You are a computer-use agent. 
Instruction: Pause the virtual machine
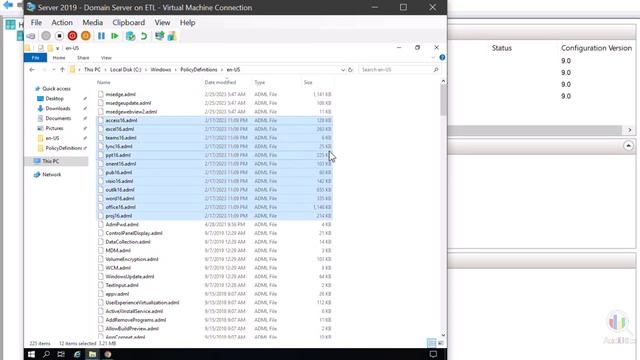(101, 36)
